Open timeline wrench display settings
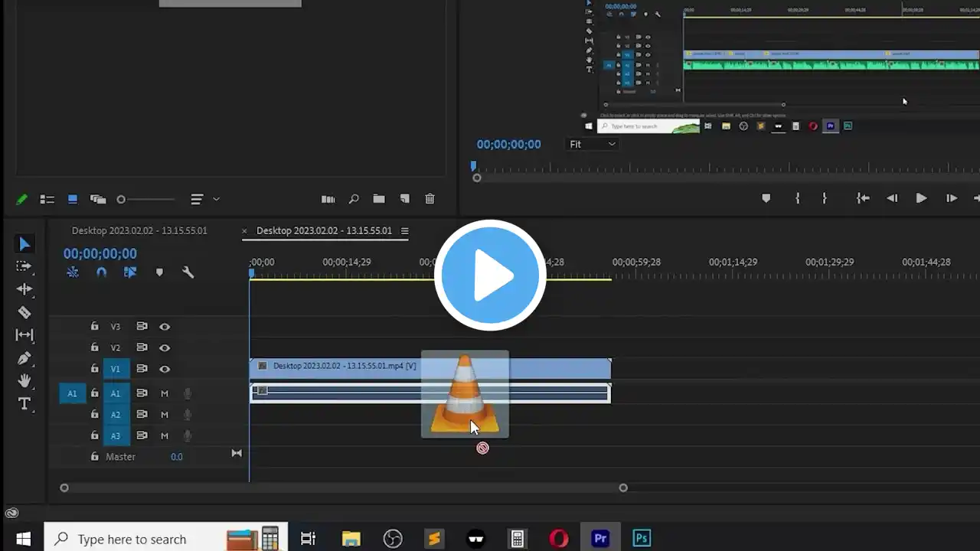The height and width of the screenshot is (551, 980). 188,272
